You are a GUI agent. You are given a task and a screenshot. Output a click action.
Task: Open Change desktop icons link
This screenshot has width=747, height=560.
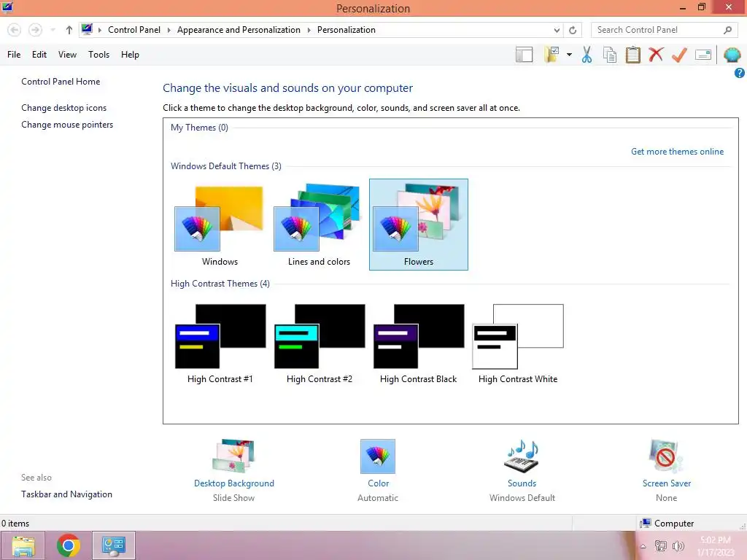[64, 108]
